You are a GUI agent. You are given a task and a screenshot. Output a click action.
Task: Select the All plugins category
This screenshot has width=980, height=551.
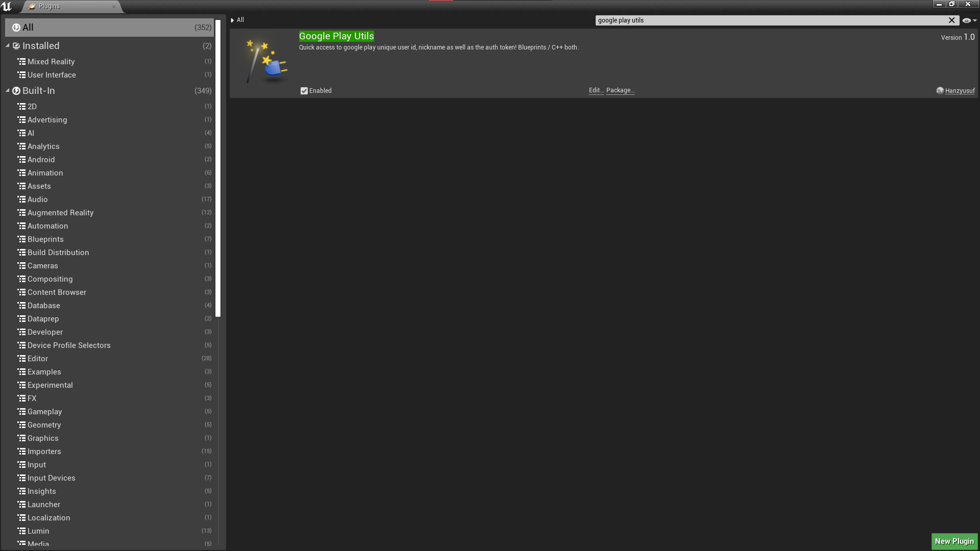(109, 28)
